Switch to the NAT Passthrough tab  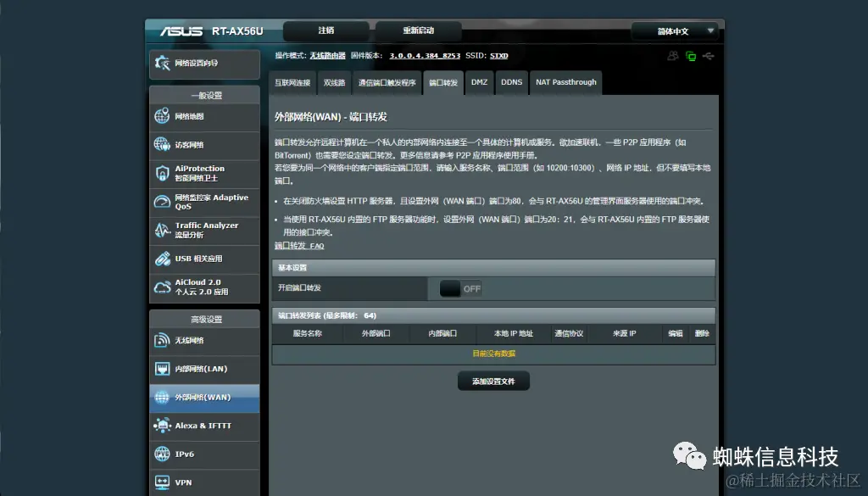(x=565, y=82)
